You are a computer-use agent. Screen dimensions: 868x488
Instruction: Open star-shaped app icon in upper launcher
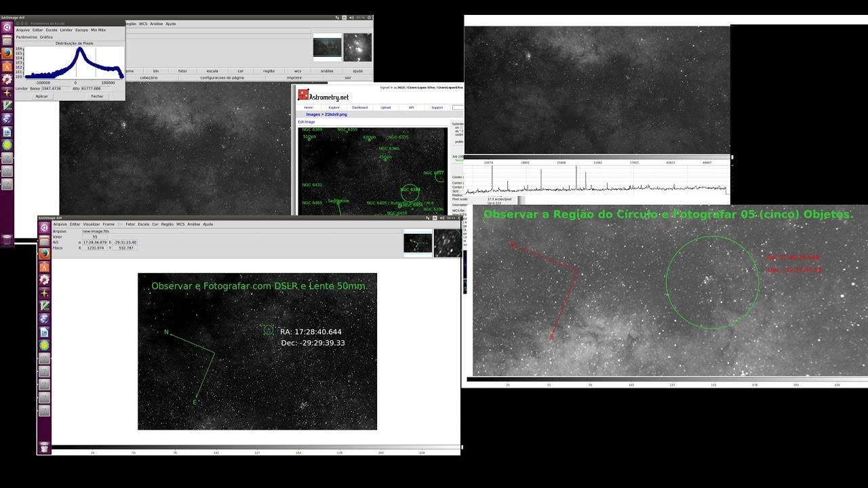point(7,92)
